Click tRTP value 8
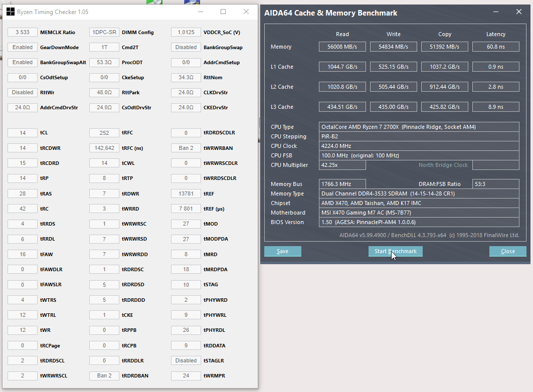 [x=104, y=178]
